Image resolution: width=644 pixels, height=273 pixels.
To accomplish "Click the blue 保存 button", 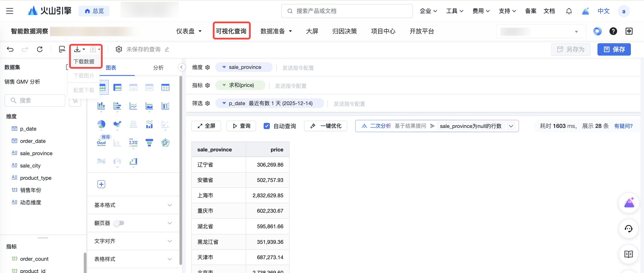I will tap(614, 49).
